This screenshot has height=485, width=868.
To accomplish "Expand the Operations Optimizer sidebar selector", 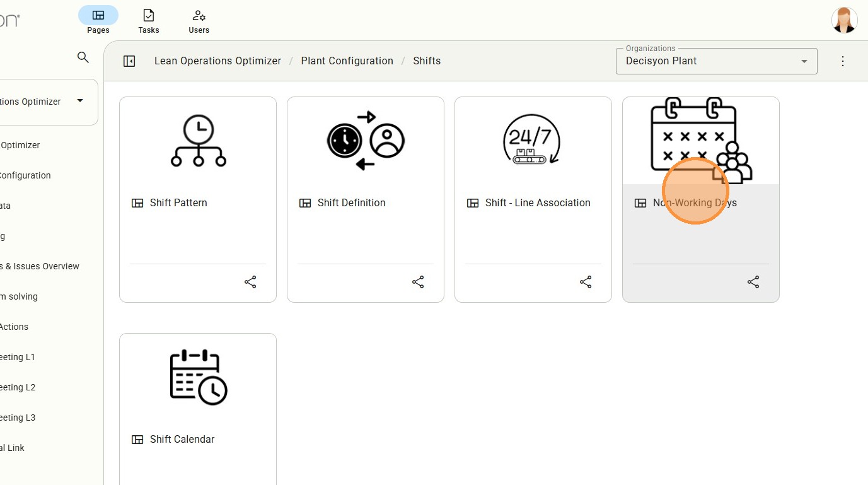I will coord(80,101).
